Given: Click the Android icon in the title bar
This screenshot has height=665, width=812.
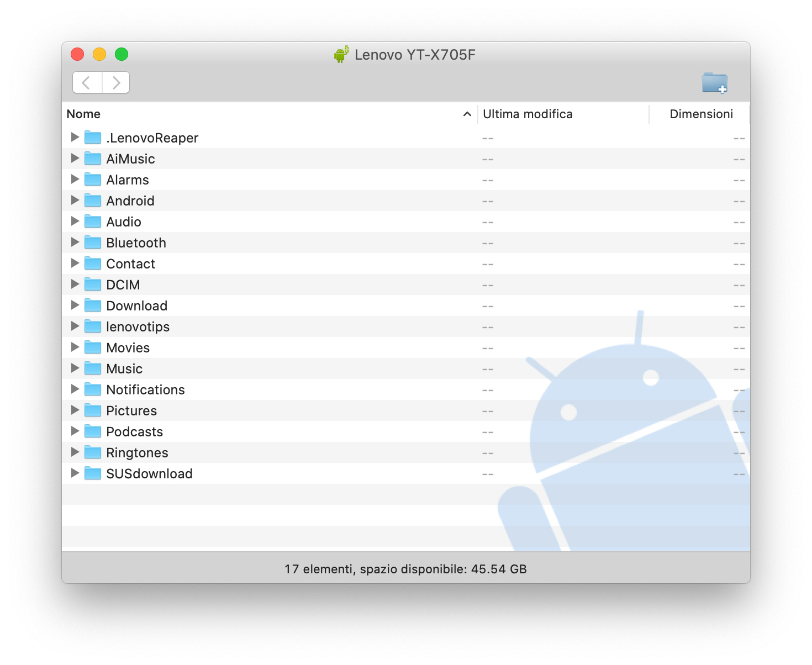Looking at the screenshot, I should pyautogui.click(x=341, y=54).
